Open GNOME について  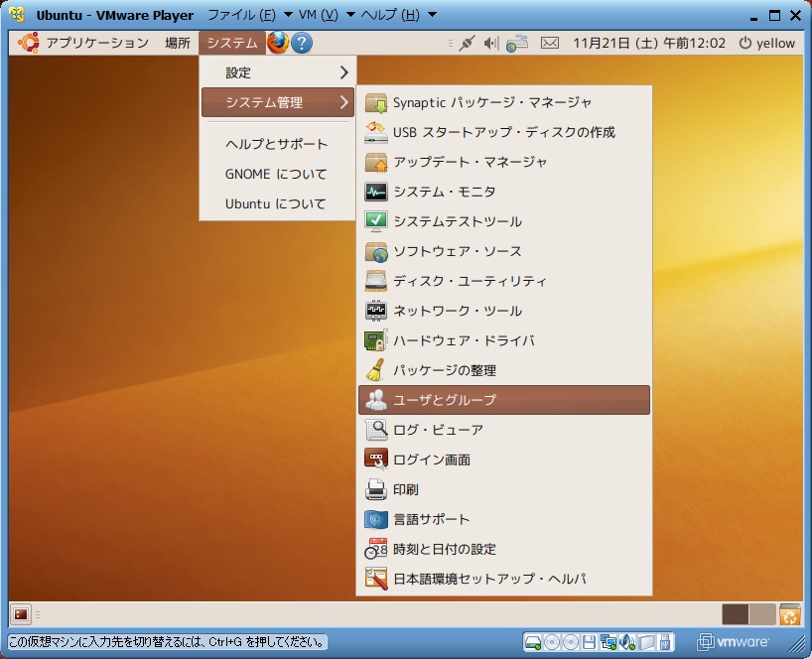coord(278,174)
